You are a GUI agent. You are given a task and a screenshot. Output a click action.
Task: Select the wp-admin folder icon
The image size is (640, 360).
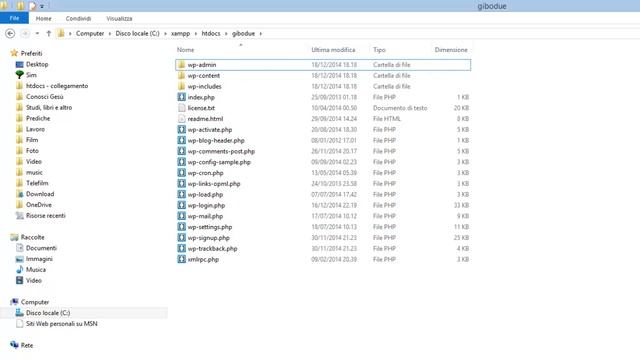click(182, 64)
